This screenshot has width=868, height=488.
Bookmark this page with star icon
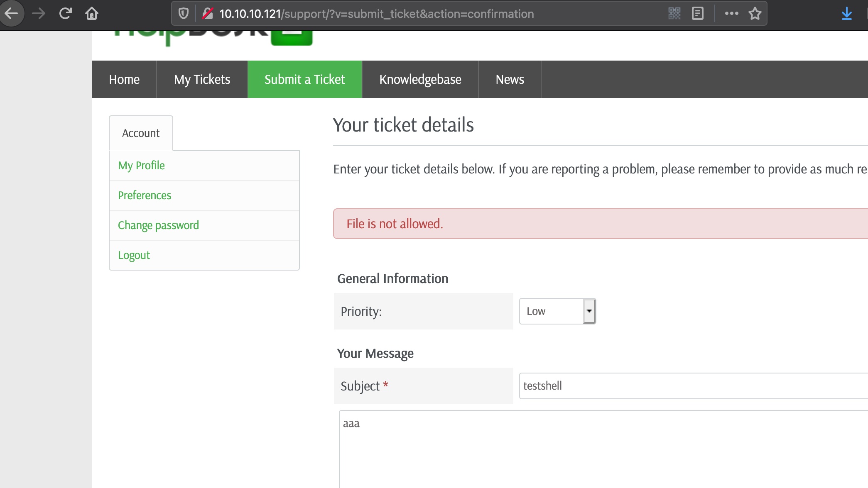click(755, 14)
